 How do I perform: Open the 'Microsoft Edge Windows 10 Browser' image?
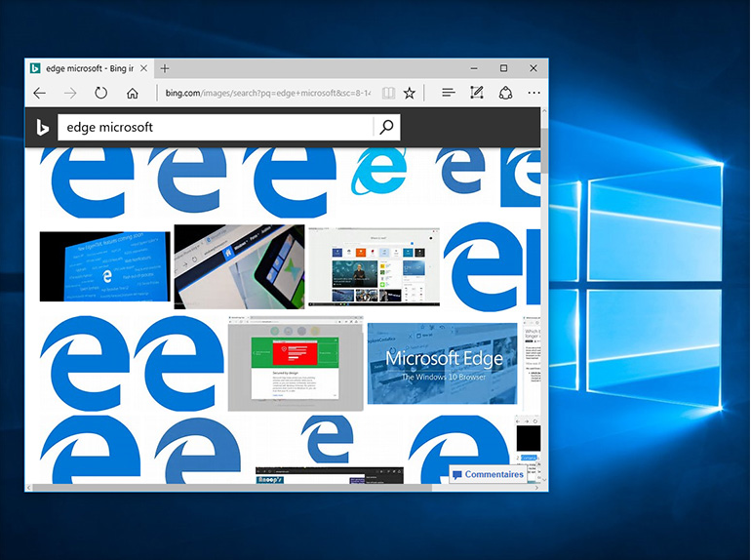(x=442, y=363)
